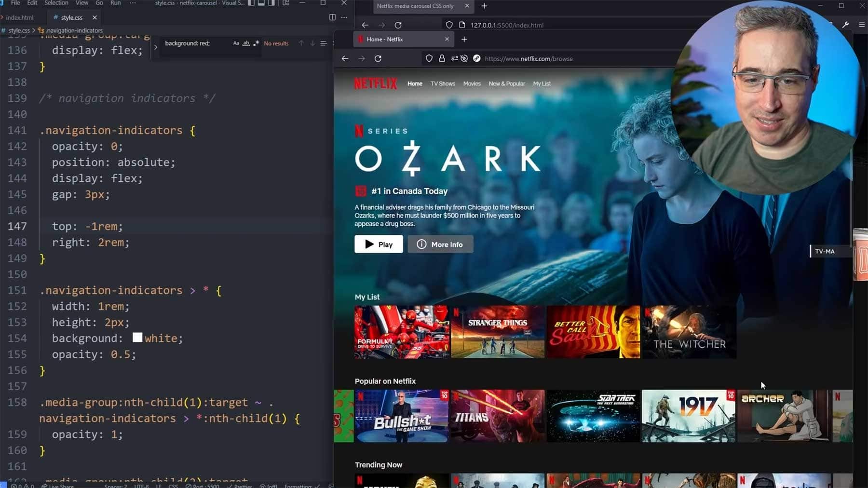Toggle Match Whole Word in find widget
Viewport: 868px width, 488px height.
click(246, 43)
